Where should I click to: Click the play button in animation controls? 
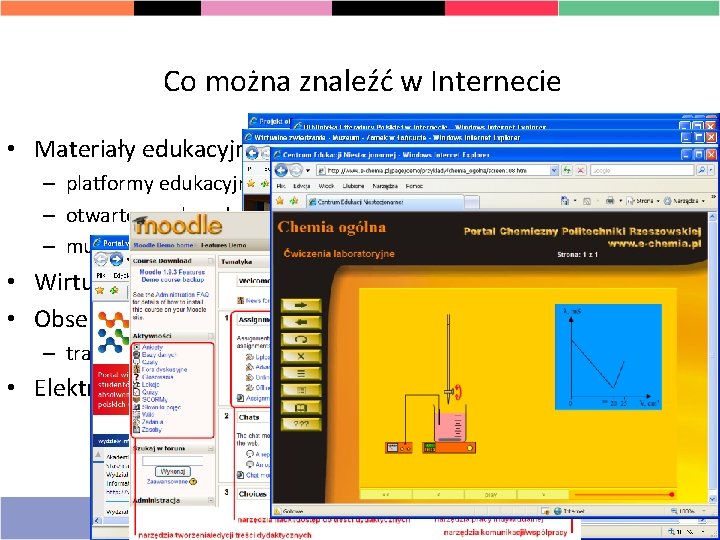click(491, 495)
